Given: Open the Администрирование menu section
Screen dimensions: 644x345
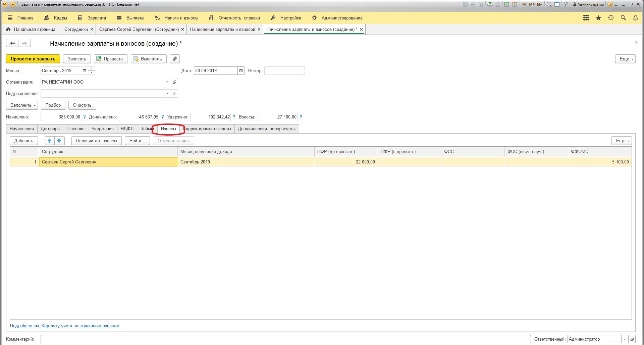Looking at the screenshot, I should tap(337, 18).
